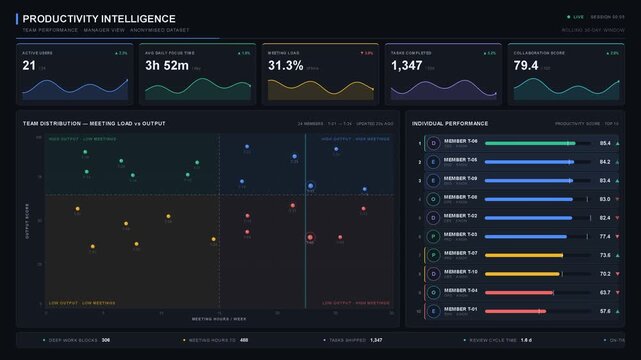Click the 'MEMBER T-10' name in the ranking

[460, 272]
